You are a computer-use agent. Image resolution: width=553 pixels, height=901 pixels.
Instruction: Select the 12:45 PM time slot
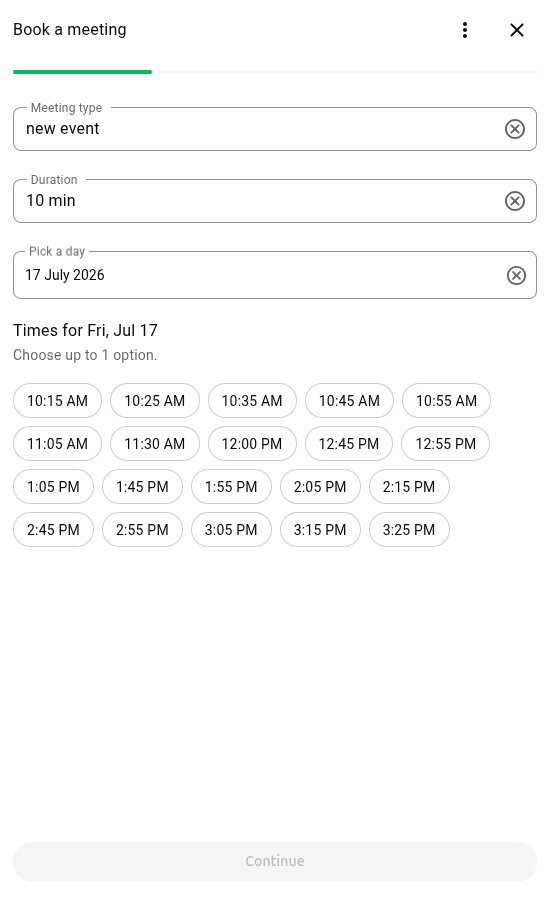coord(348,444)
